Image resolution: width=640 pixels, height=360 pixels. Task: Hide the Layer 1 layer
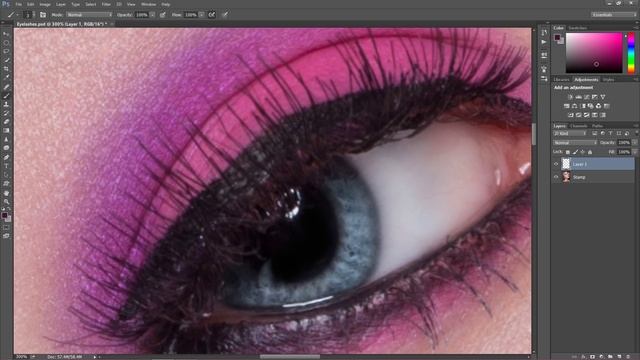556,164
